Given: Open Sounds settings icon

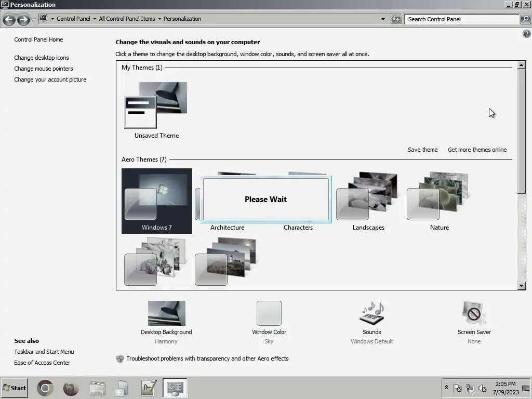Looking at the screenshot, I should click(x=372, y=313).
